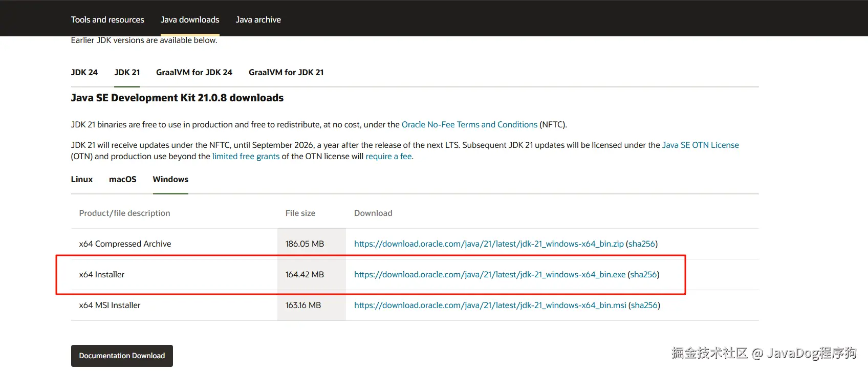
Task: Open the Java SE OTN License link
Action: [701, 145]
